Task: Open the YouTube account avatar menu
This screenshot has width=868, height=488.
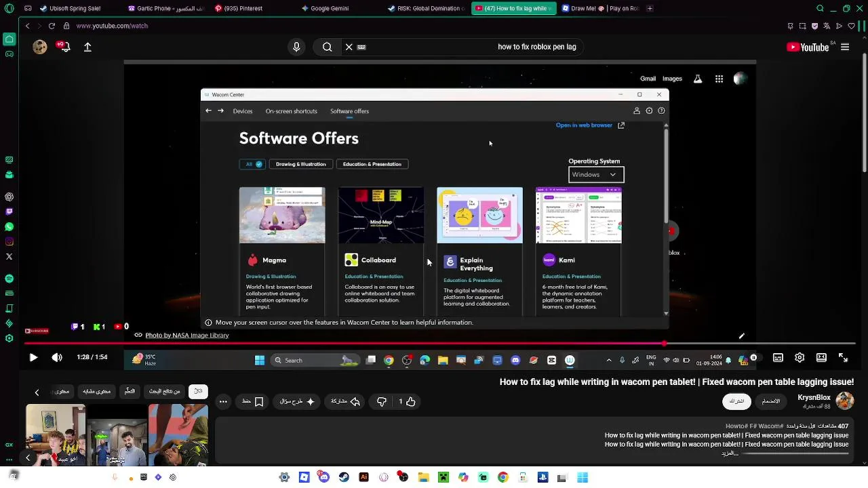Action: (x=39, y=47)
